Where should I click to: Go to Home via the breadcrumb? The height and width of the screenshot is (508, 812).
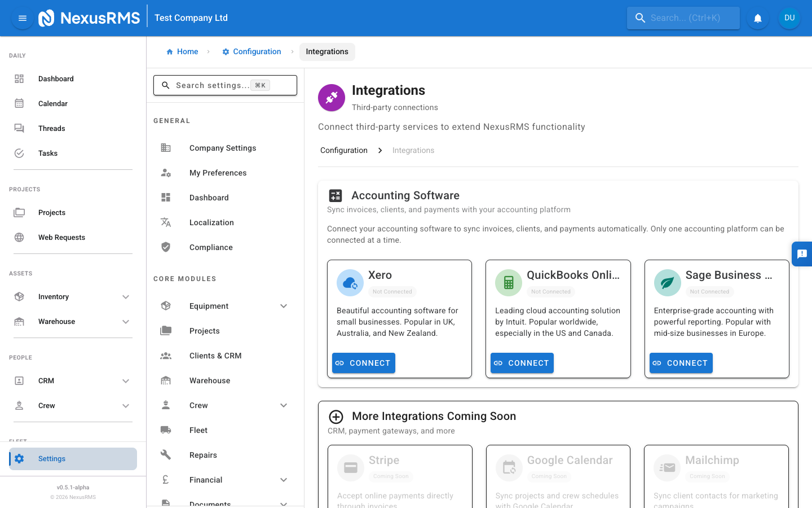point(182,51)
